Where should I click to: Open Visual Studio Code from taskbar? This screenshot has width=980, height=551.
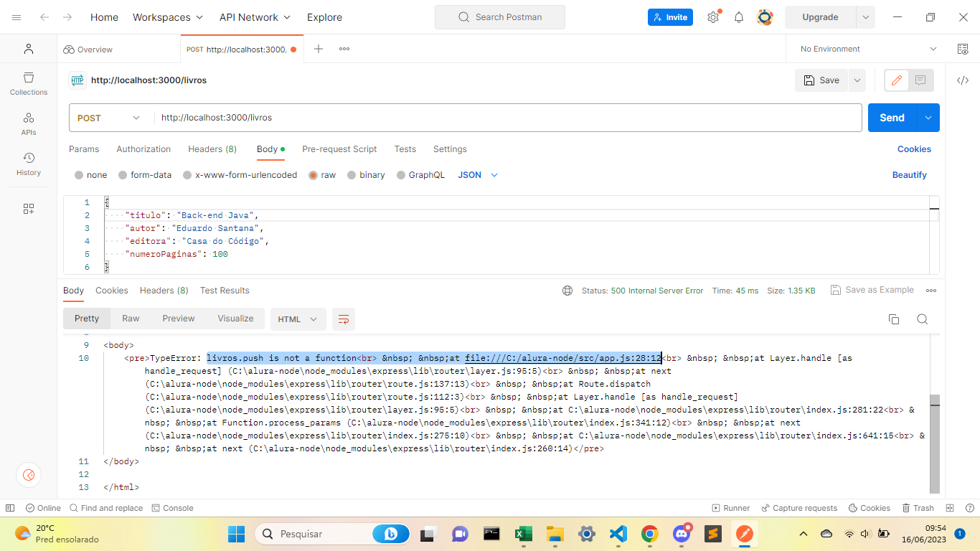click(x=618, y=534)
